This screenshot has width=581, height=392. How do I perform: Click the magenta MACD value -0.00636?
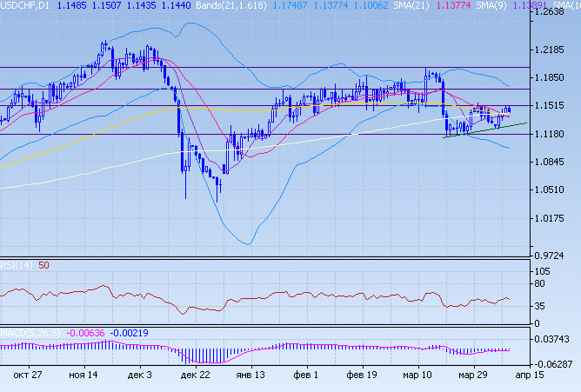(87, 332)
